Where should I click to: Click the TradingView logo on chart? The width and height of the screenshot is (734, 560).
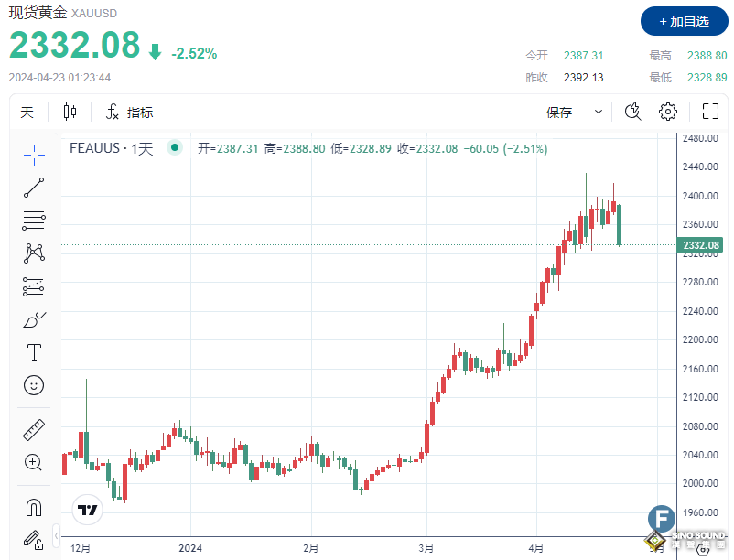(x=88, y=510)
